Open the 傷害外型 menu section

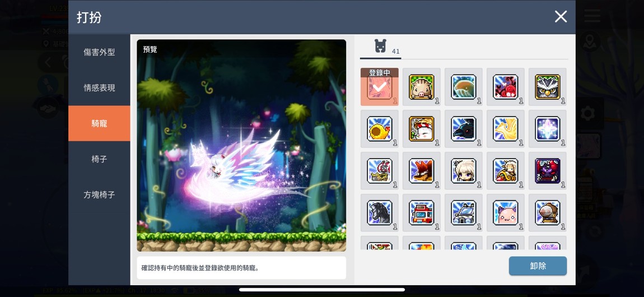[99, 52]
